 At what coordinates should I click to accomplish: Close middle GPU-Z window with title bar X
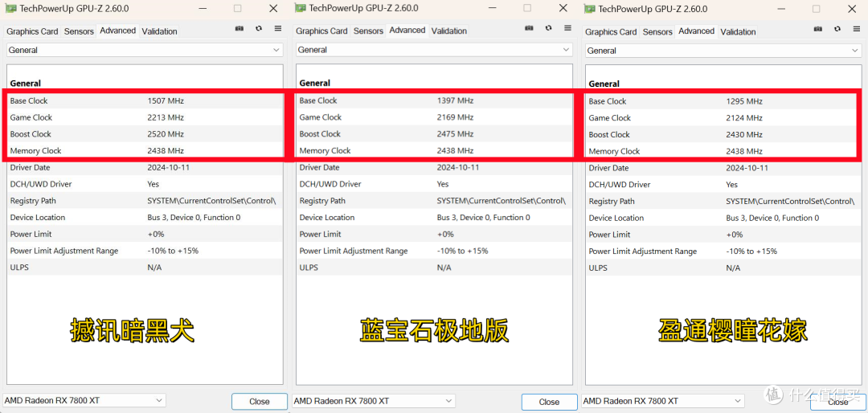(x=563, y=8)
